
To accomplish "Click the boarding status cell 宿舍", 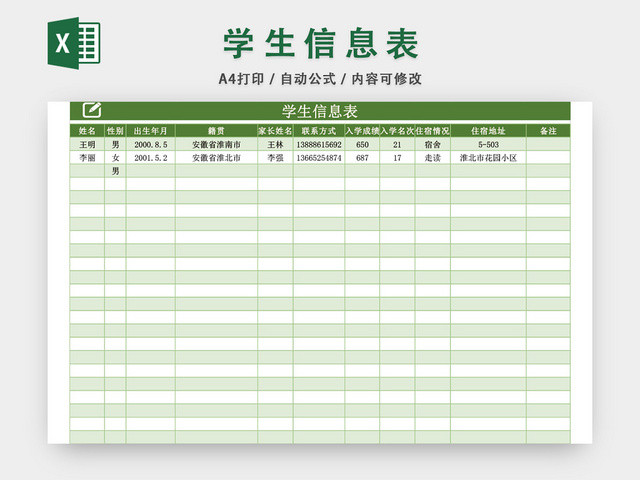I will (x=433, y=144).
